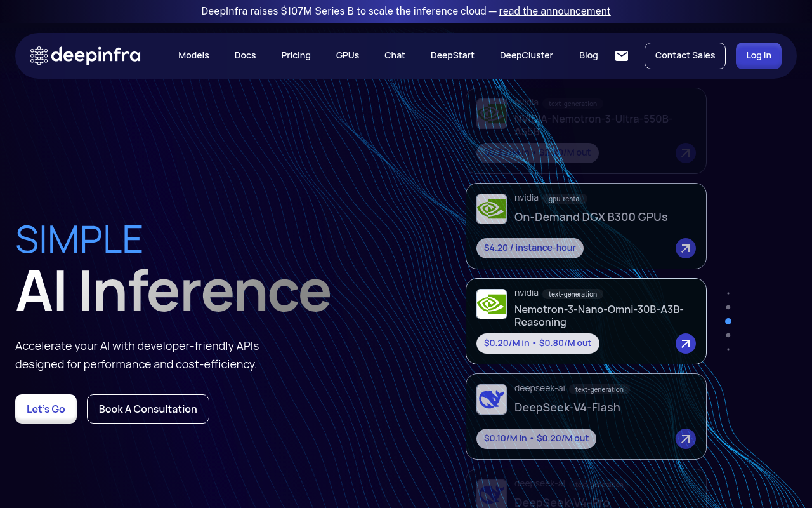Click the gpu-rental tag
The height and width of the screenshot is (508, 812).
tap(565, 199)
